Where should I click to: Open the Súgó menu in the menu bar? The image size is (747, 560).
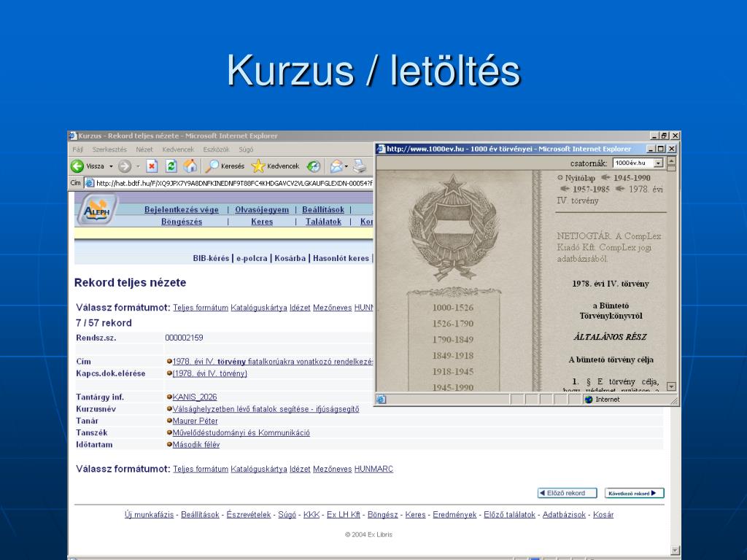246,149
